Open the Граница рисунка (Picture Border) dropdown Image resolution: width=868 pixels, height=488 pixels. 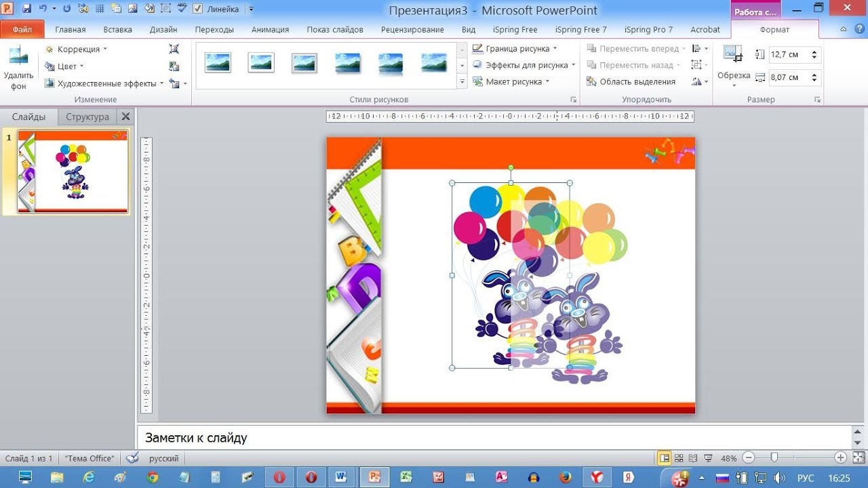(515, 49)
